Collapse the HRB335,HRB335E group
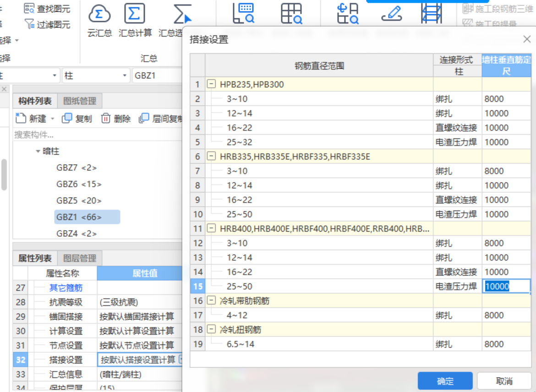 click(x=211, y=156)
